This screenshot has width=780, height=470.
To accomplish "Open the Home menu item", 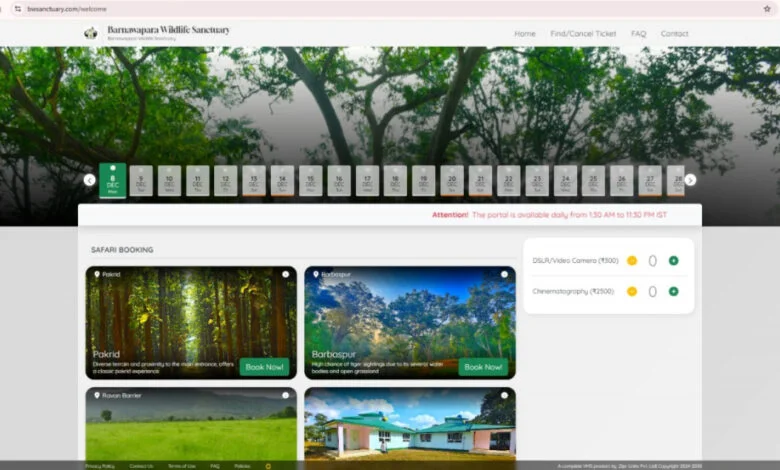I will tap(525, 34).
